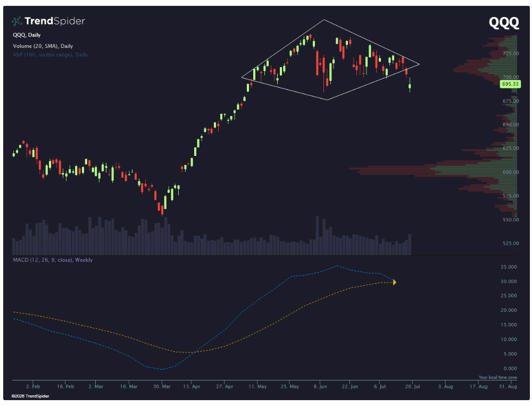Click the 30.000 MACD axis label
The width and height of the screenshot is (532, 406).
pyautogui.click(x=509, y=281)
